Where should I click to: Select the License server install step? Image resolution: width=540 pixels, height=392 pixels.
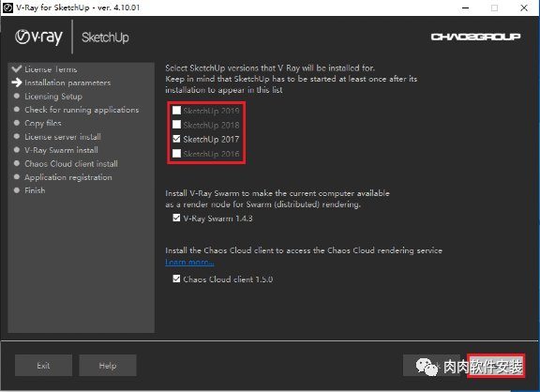tap(63, 137)
